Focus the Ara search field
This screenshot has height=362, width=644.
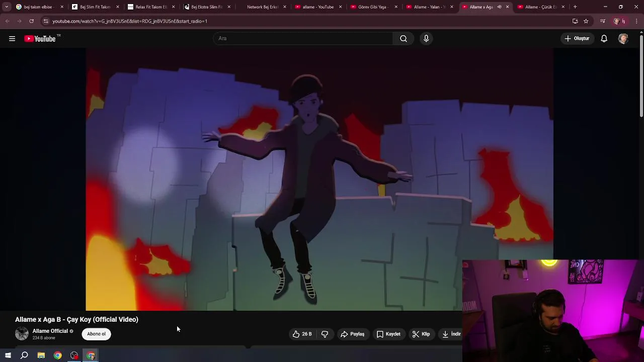point(303,39)
